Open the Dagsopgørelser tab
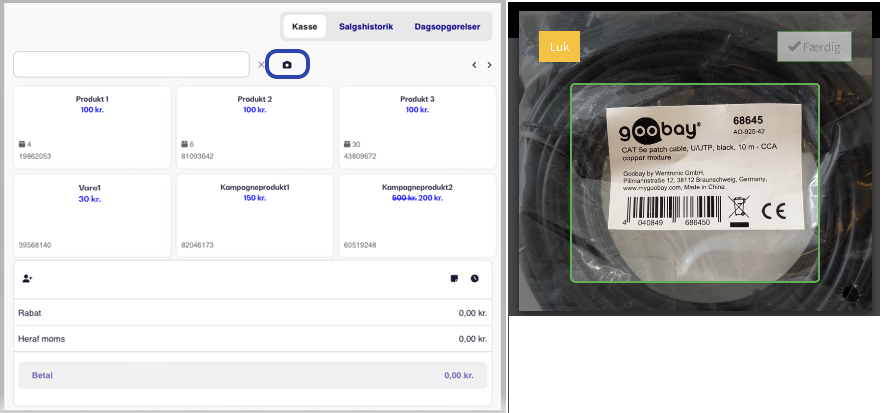 (447, 26)
